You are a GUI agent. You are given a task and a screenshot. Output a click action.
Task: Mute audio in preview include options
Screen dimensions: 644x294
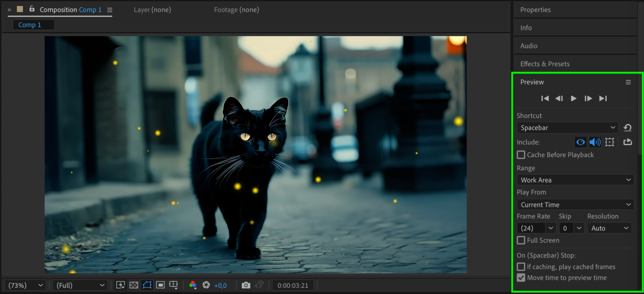[595, 142]
